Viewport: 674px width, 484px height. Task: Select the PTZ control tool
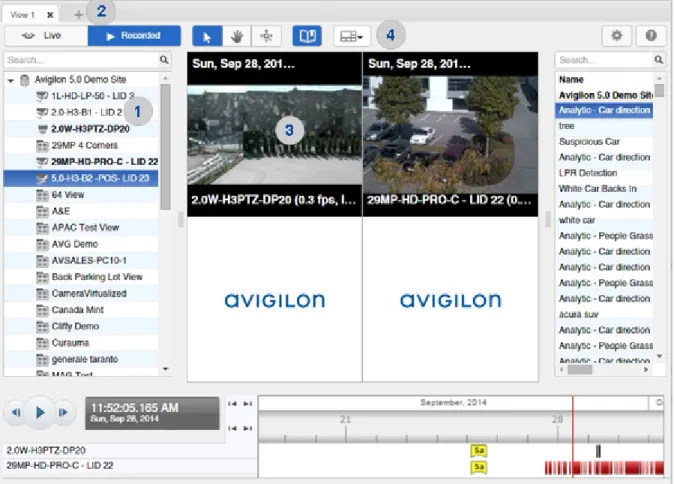[x=267, y=36]
